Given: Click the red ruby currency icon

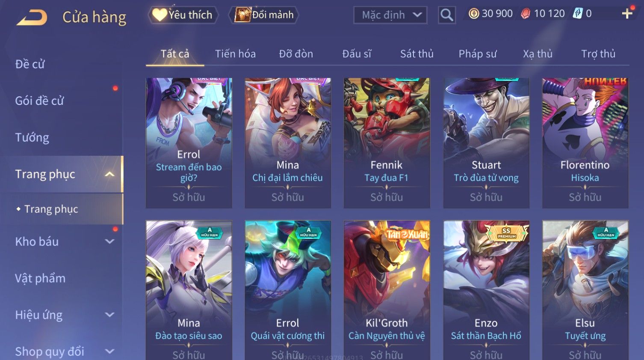Looking at the screenshot, I should pyautogui.click(x=525, y=14).
